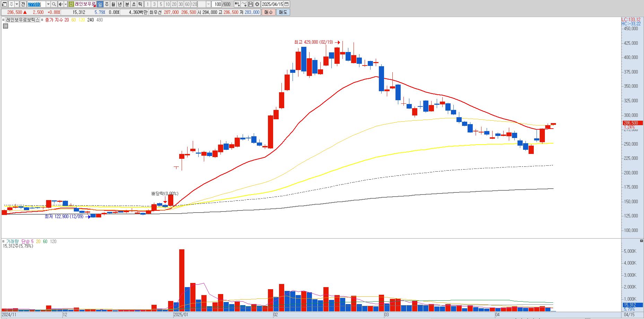Switch to 년 yearly period
This screenshot has width=644, height=319.
pyautogui.click(x=120, y=4)
